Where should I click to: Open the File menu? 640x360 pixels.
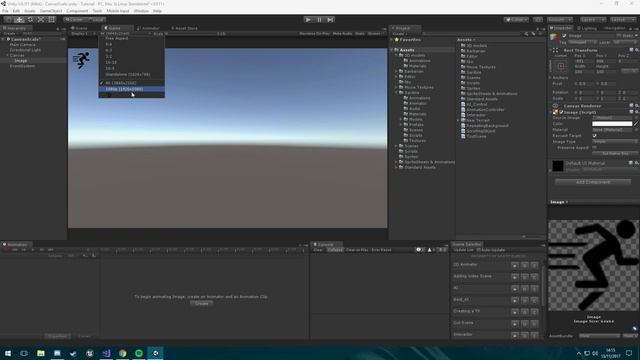(x=5, y=11)
